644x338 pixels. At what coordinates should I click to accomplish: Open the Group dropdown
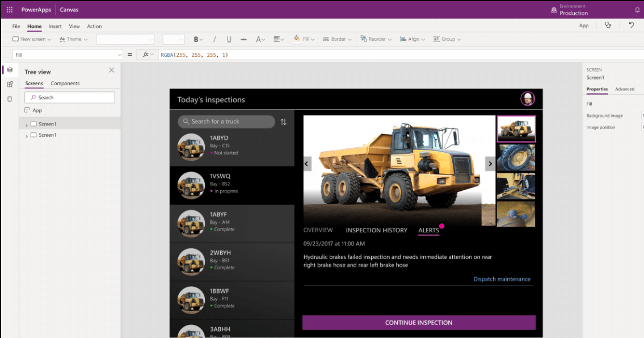447,39
